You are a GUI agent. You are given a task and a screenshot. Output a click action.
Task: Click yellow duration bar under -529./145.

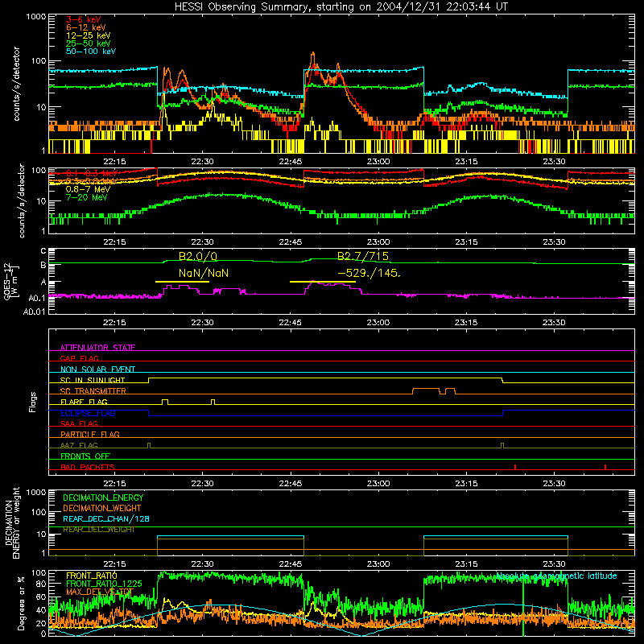[x=323, y=282]
